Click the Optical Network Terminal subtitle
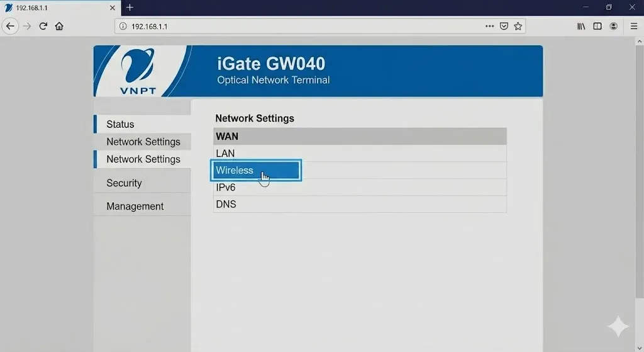Viewport: 644px width, 352px height. click(273, 80)
